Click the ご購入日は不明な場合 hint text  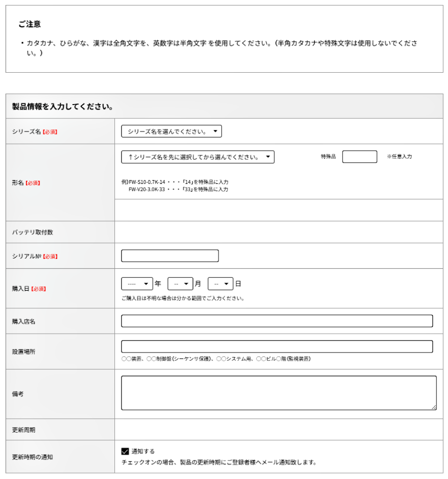pyautogui.click(x=183, y=298)
